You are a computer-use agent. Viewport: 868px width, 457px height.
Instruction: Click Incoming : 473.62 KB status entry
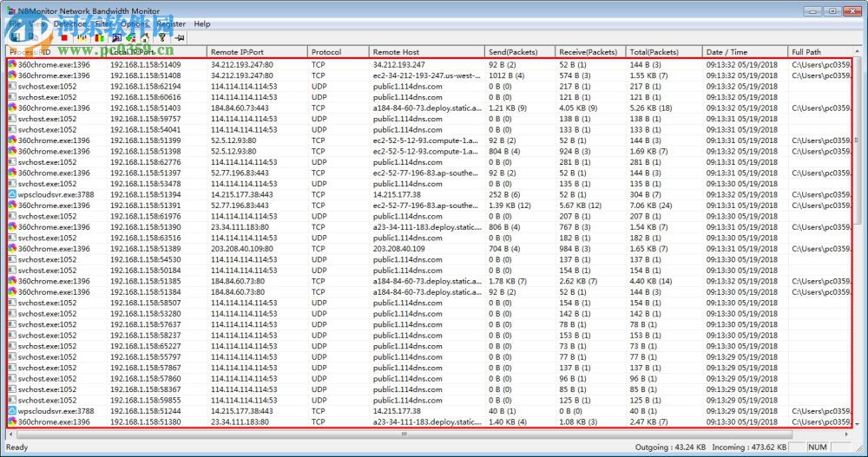(749, 447)
